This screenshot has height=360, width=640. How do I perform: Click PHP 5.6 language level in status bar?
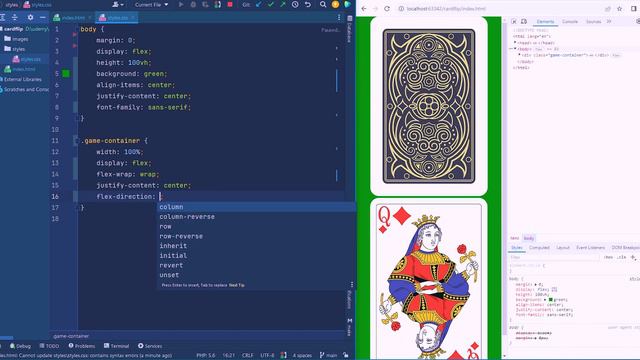(x=205, y=356)
